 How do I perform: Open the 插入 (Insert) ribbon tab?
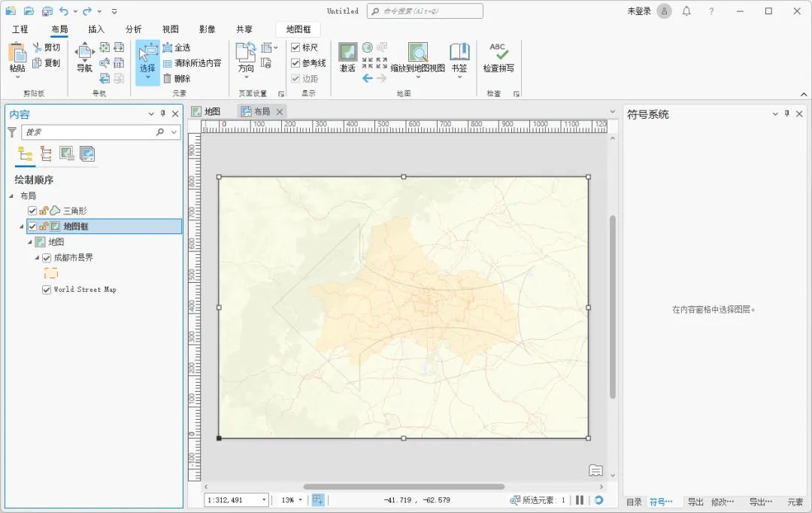point(96,29)
